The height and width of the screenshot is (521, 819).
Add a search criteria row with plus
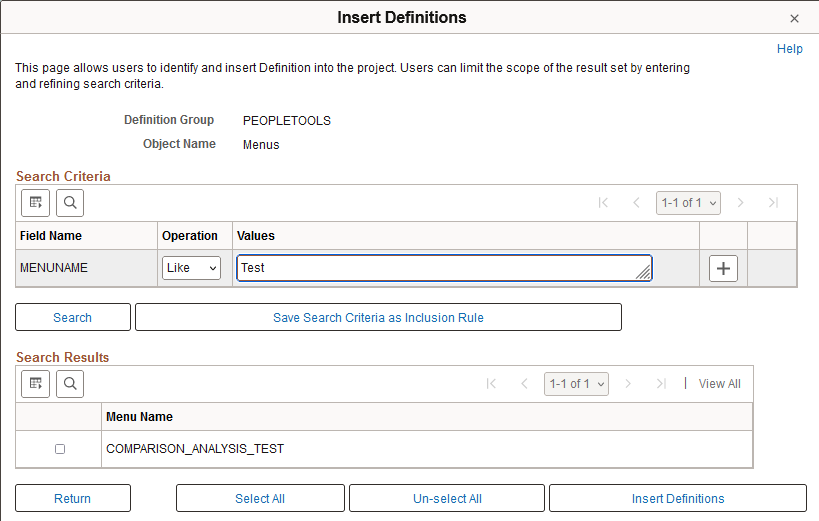[x=723, y=268]
